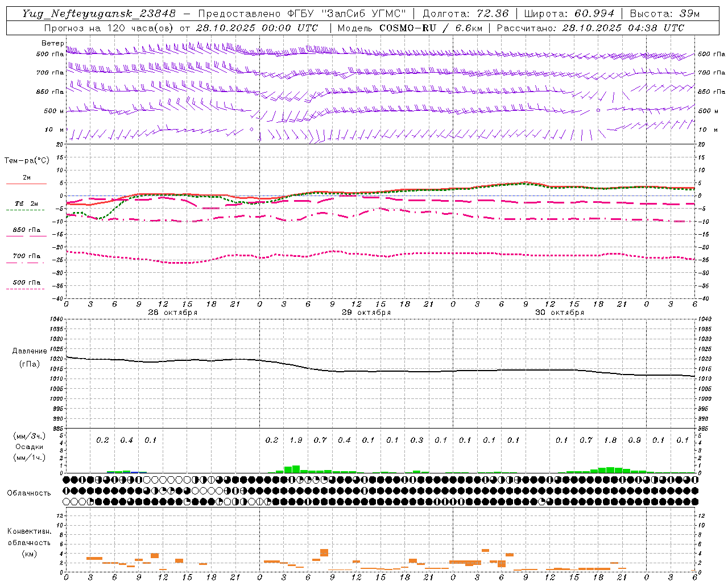The height and width of the screenshot is (582, 728).
Task: Click 'Прогноз на 120 часа(ов)' forecast text
Action: [x=109, y=28]
